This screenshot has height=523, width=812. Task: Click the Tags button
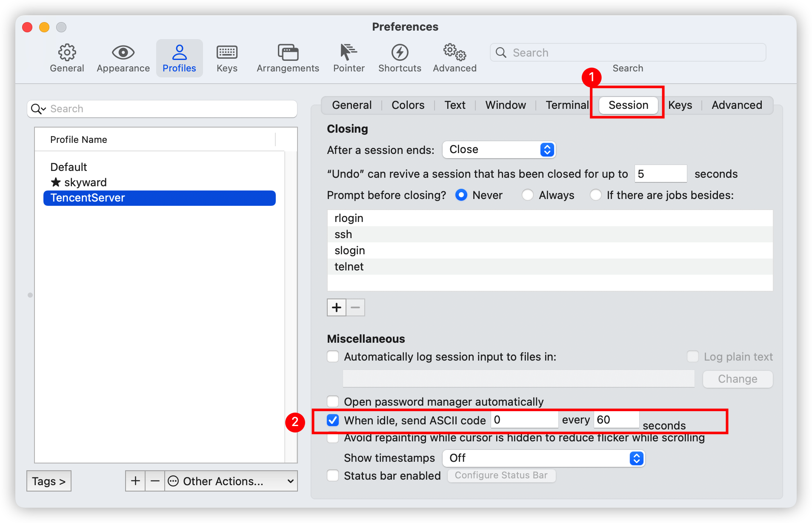49,481
